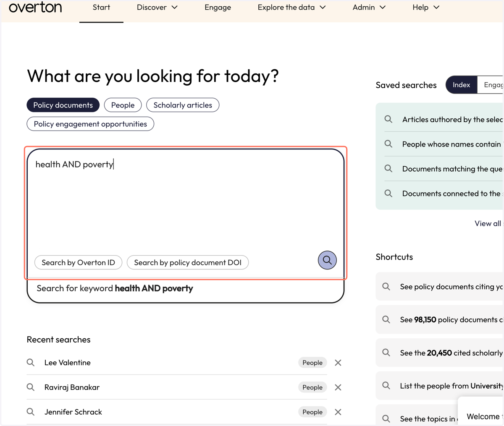Rerun recent search Jennifer Schrack
Screen dimensions: 504x426
[x=73, y=412]
